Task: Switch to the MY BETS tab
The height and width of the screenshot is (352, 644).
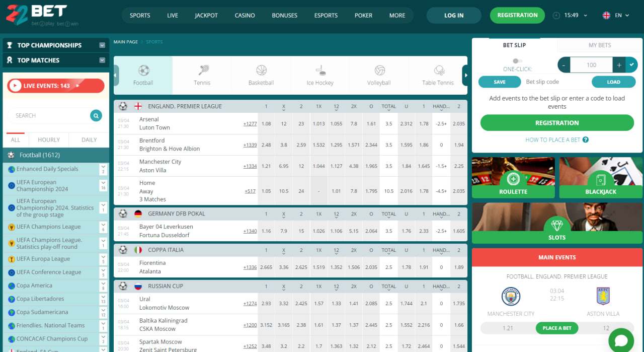Action: tap(600, 45)
